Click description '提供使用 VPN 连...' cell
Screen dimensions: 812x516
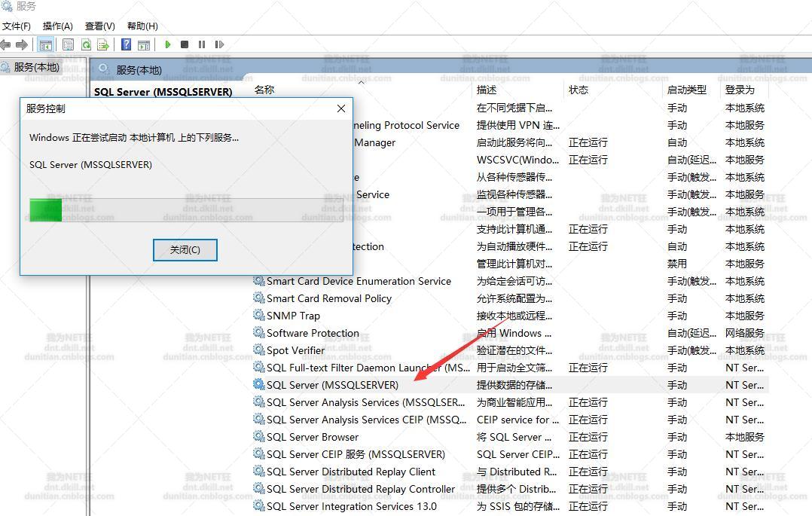(x=518, y=125)
